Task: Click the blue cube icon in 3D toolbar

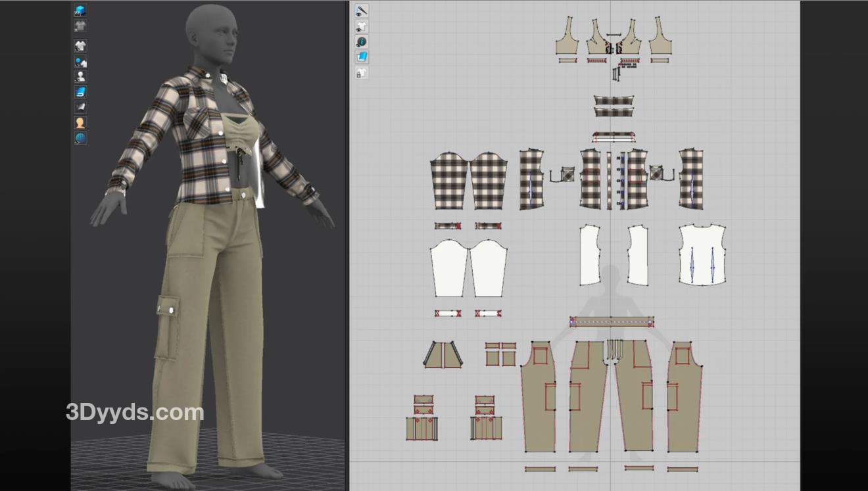Action: [x=80, y=11]
